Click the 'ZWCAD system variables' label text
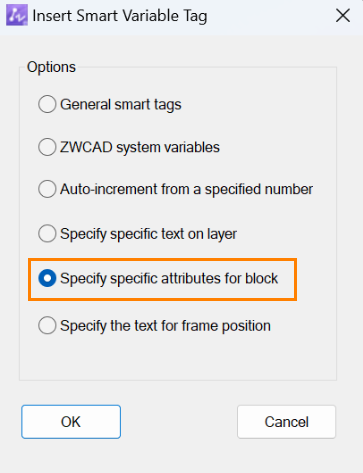The image size is (363, 473). point(140,147)
